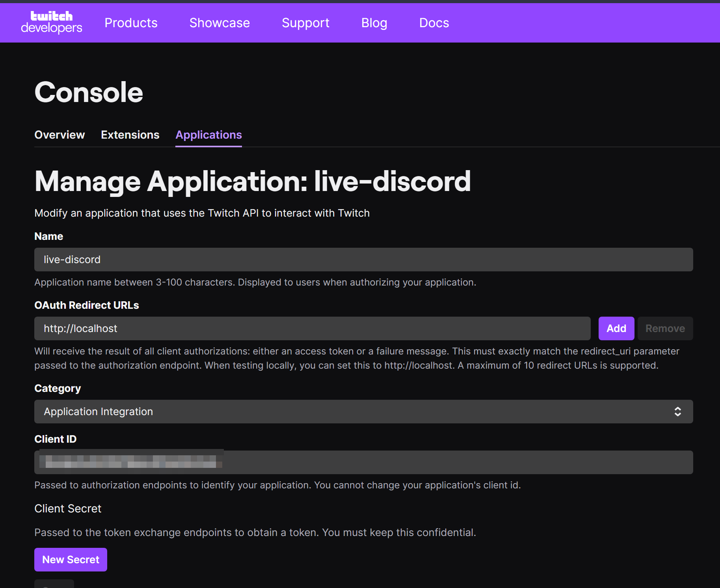Click the Name label

49,236
